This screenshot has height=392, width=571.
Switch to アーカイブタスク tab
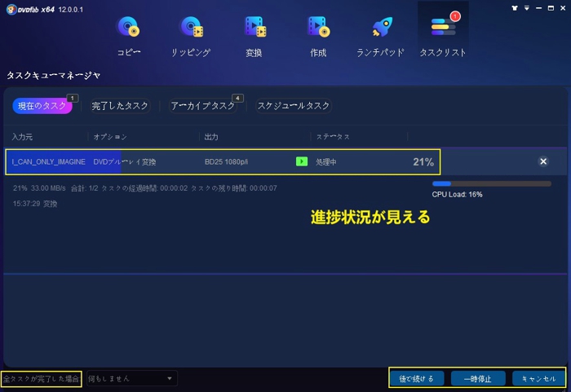[203, 106]
